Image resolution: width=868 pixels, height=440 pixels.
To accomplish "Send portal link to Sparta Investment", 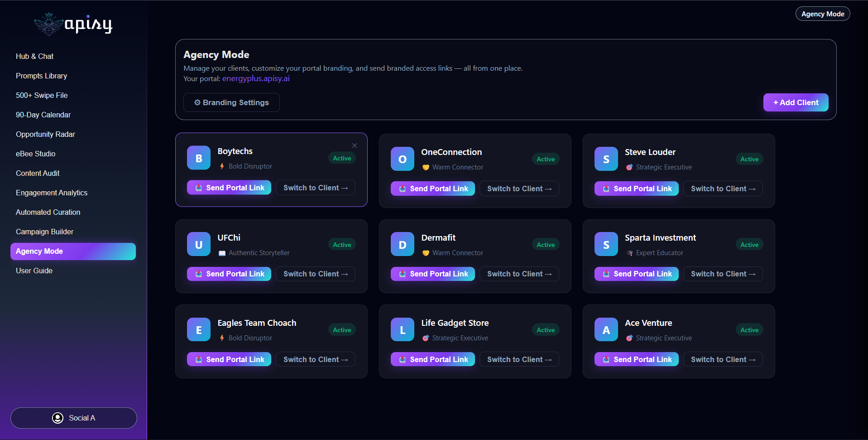I will pos(637,274).
